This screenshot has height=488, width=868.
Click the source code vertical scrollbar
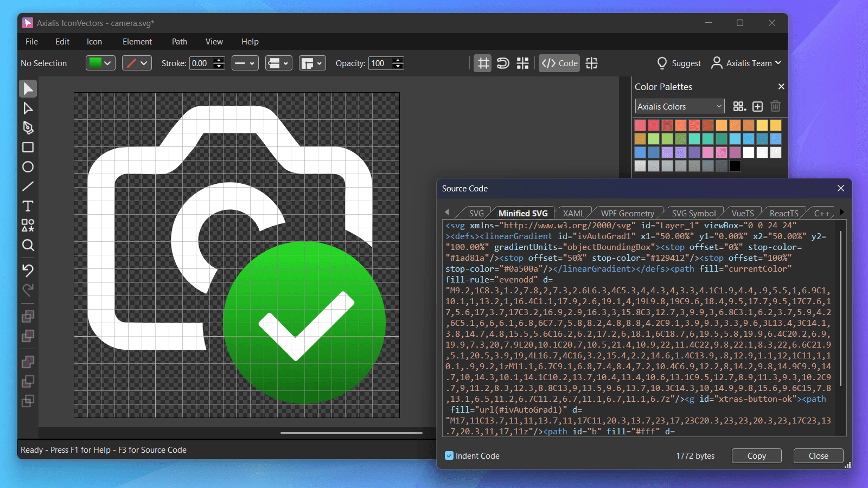tap(841, 308)
